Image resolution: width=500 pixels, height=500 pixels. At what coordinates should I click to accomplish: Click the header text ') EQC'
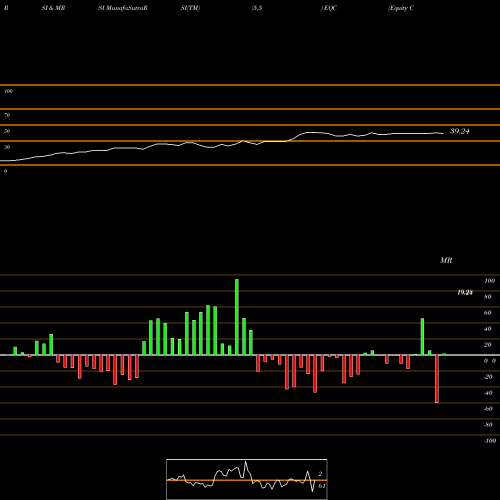pyautogui.click(x=329, y=8)
